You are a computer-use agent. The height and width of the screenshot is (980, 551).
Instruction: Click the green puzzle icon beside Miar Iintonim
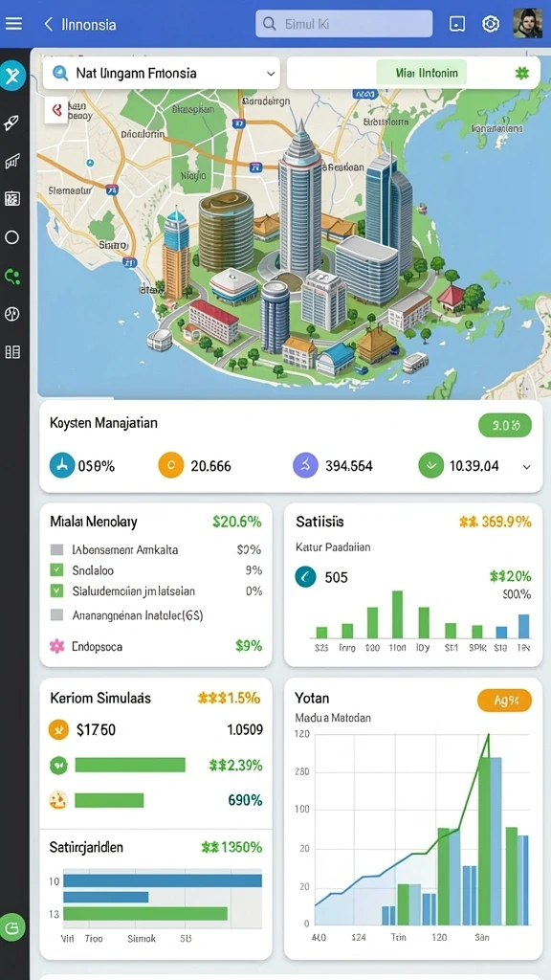(521, 73)
